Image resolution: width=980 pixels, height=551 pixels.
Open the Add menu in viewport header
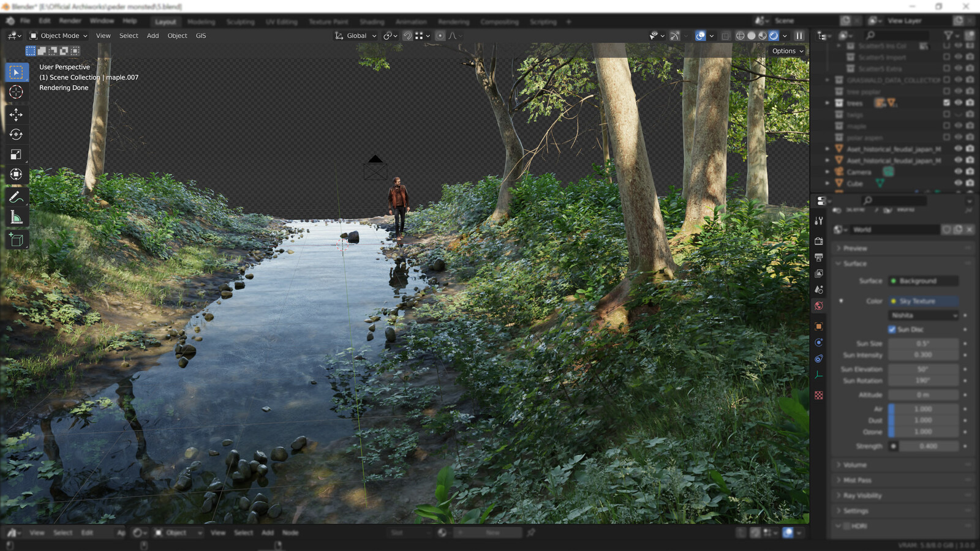[x=153, y=36]
